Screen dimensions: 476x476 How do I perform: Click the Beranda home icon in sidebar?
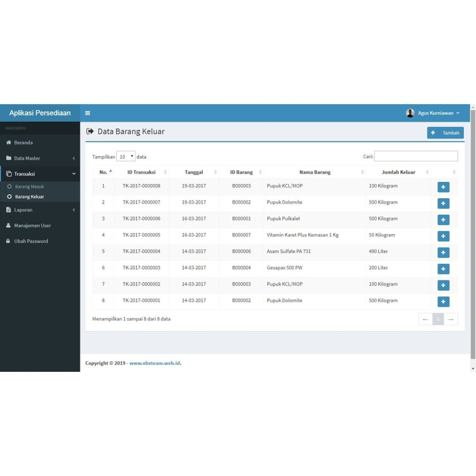(8, 143)
